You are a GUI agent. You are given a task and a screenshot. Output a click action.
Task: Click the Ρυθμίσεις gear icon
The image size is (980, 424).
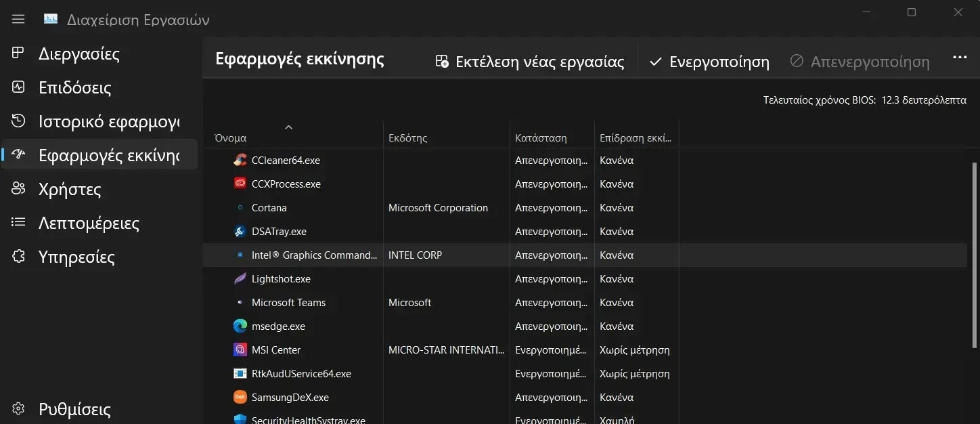click(18, 409)
